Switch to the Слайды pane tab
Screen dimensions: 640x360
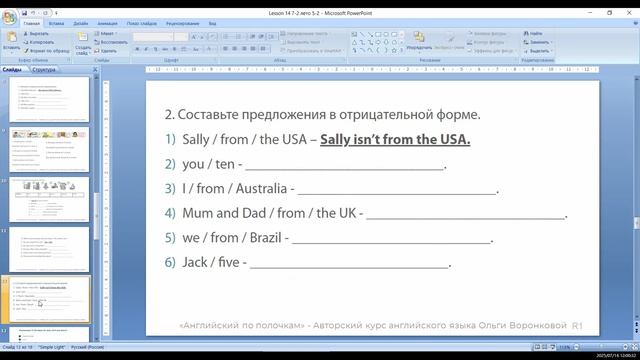coord(12,70)
